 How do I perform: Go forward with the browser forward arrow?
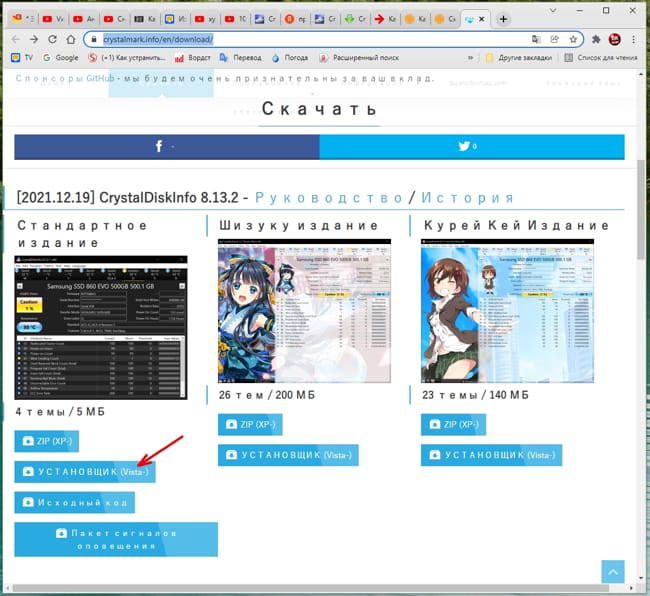pyautogui.click(x=34, y=39)
